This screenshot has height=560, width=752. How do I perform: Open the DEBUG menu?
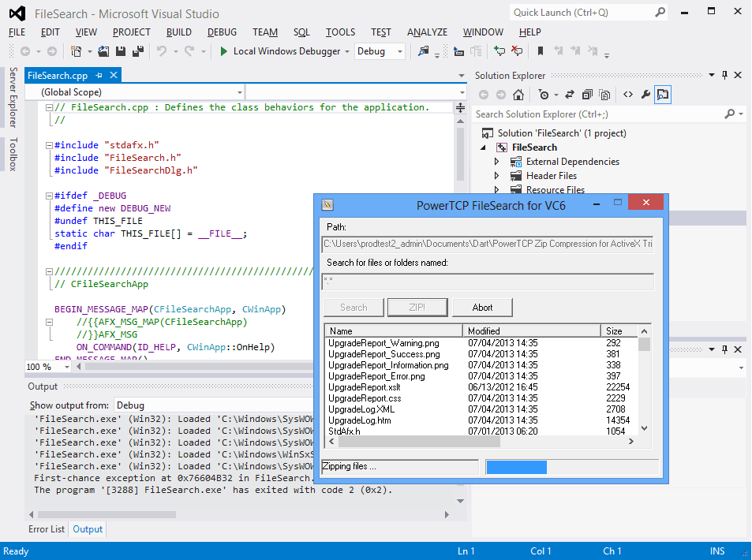click(x=222, y=32)
